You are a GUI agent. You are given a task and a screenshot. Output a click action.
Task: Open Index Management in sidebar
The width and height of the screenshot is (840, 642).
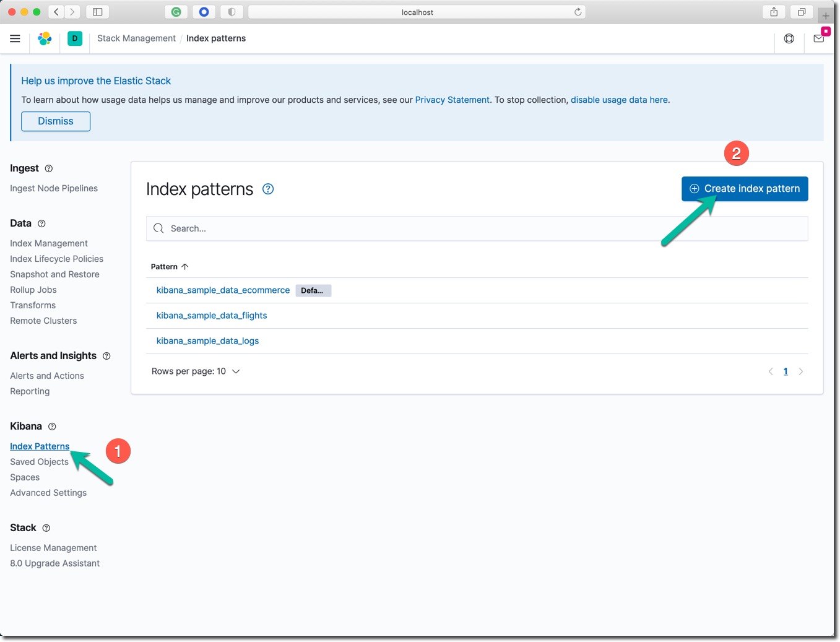coord(49,243)
